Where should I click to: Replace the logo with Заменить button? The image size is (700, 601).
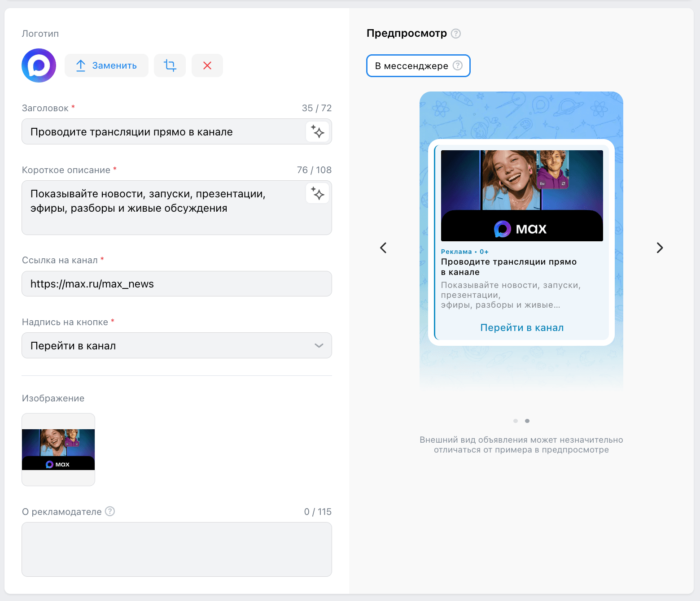click(x=106, y=65)
